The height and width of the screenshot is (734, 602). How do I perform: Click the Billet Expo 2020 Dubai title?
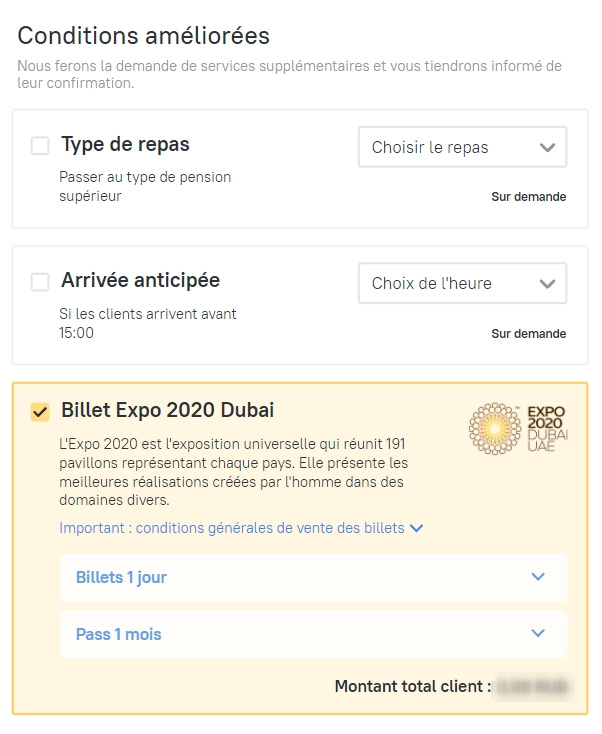coord(167,410)
